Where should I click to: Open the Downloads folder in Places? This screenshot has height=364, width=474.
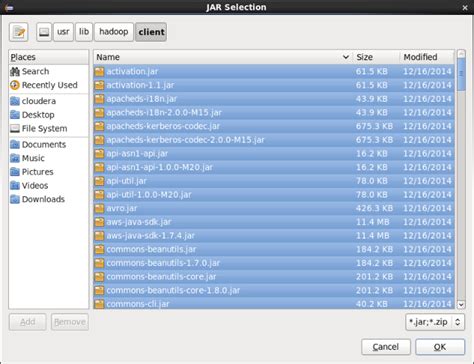(37, 199)
